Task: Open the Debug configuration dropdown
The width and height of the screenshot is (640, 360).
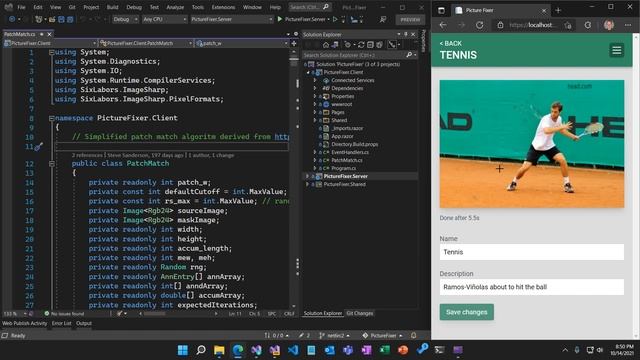Action: (x=125, y=19)
